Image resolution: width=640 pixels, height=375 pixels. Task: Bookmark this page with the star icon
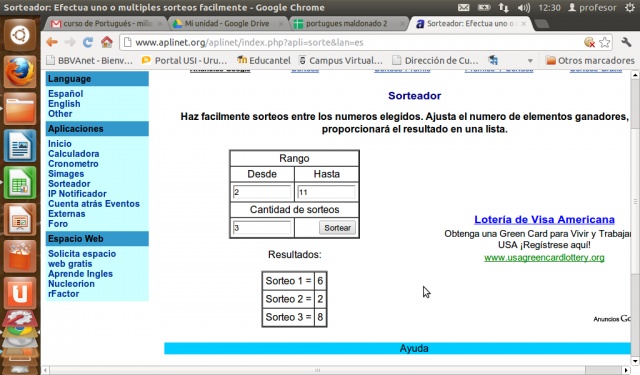click(x=605, y=42)
